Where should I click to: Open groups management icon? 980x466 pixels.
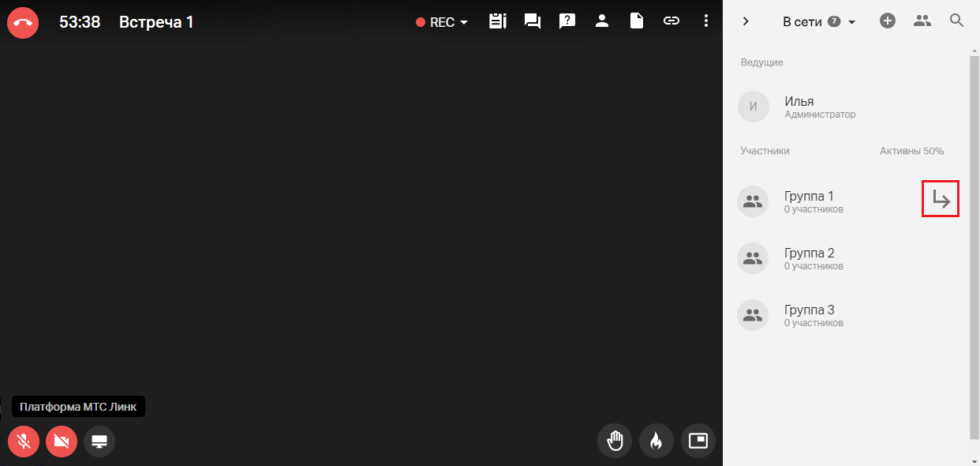[922, 21]
